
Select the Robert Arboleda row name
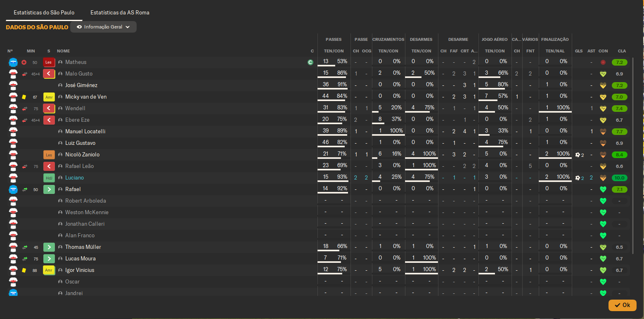click(x=85, y=201)
